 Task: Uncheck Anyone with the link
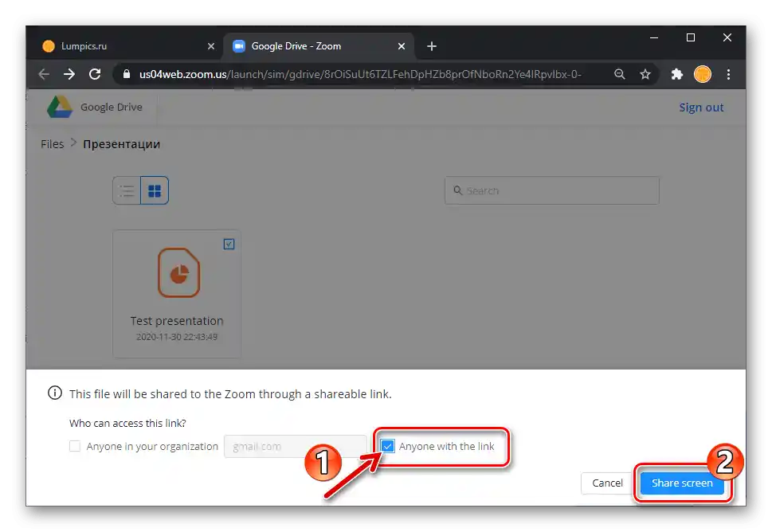tap(387, 446)
